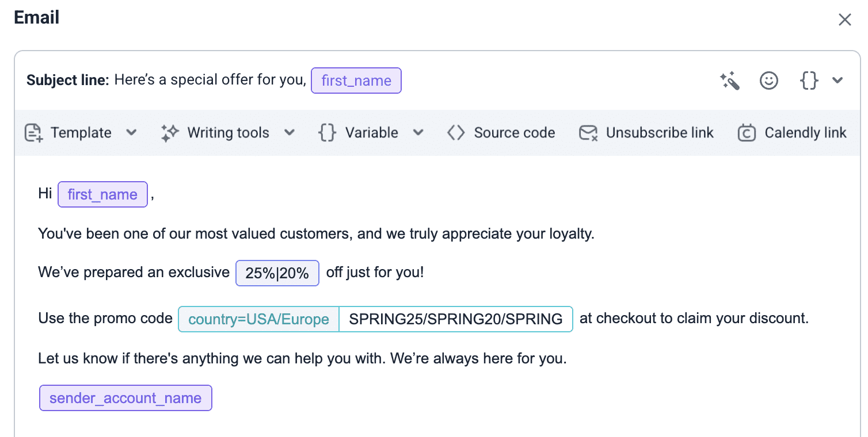Select the sender_account_name variable tag
868x437 pixels.
125,398
